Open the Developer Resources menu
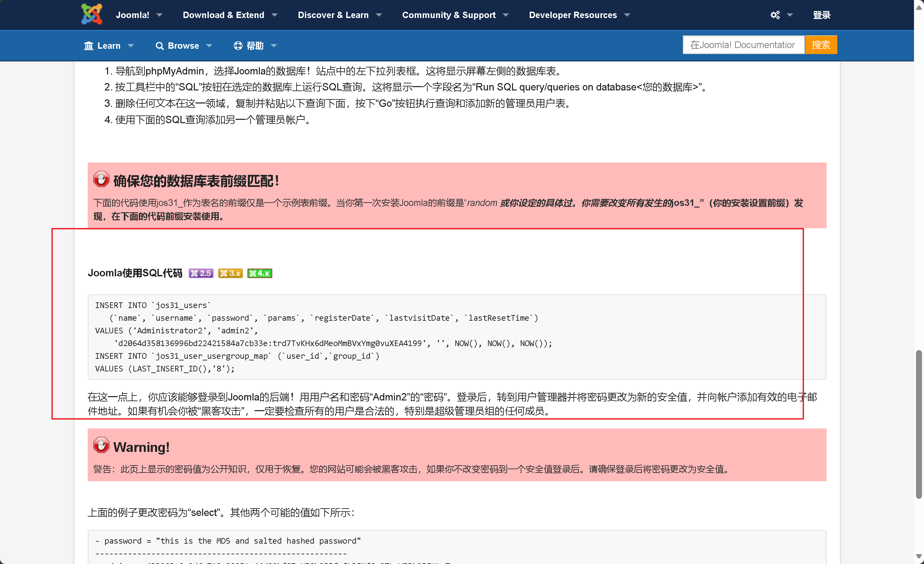The height and width of the screenshot is (564, 924). coord(573,15)
